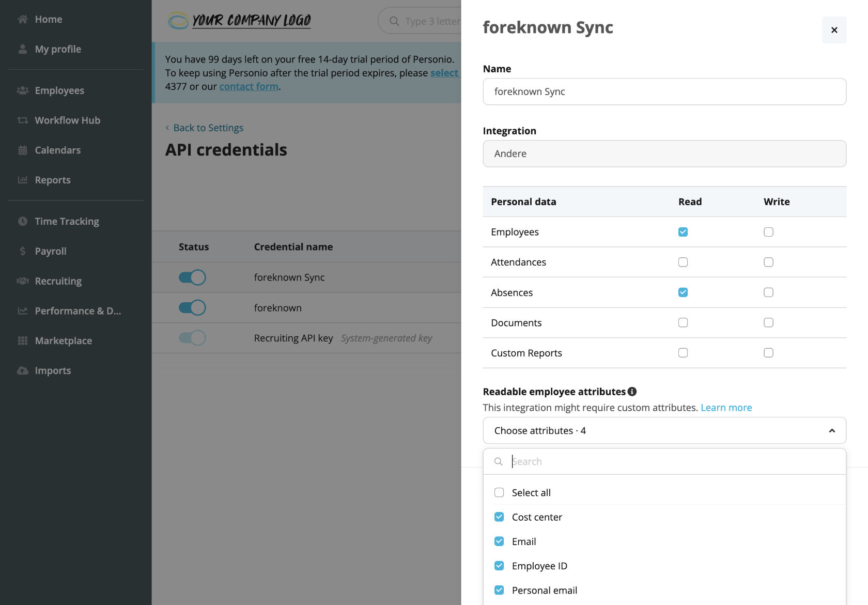Click the Workflow Hub arrows icon
This screenshot has height=605, width=868.
[x=22, y=120]
